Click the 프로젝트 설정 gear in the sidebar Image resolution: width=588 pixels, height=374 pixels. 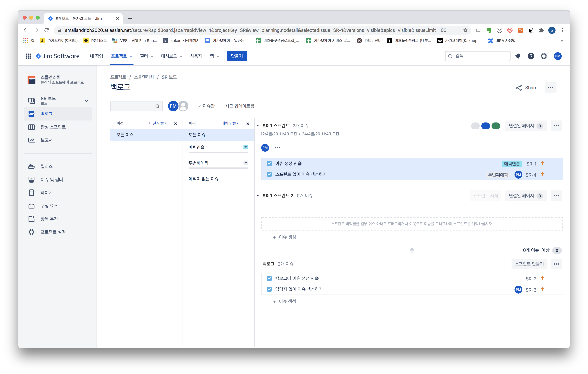click(31, 232)
